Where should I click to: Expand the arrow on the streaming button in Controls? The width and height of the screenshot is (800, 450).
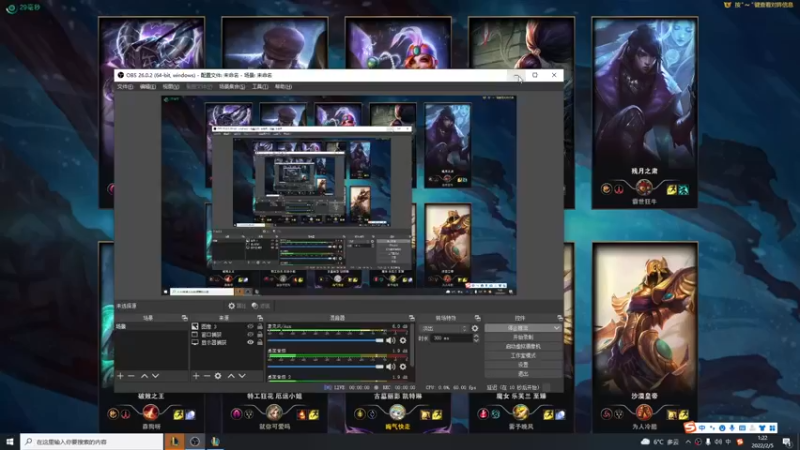tap(557, 328)
